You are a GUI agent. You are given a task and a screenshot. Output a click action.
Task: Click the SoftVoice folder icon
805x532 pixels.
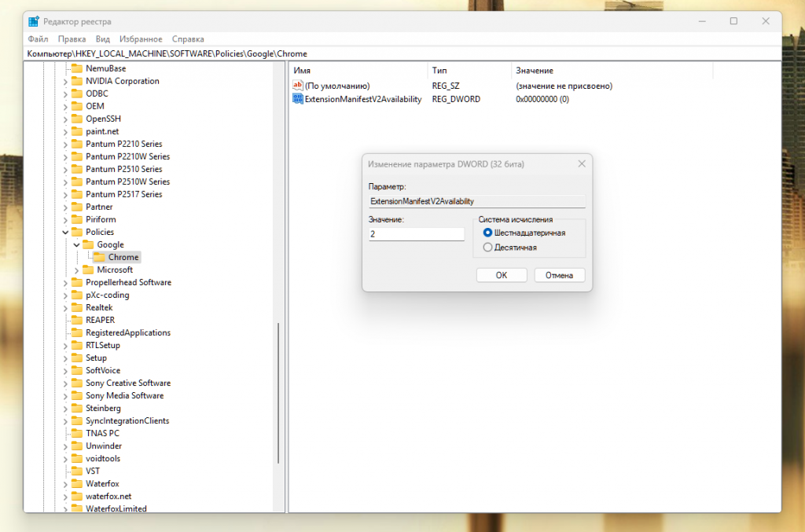pyautogui.click(x=77, y=370)
